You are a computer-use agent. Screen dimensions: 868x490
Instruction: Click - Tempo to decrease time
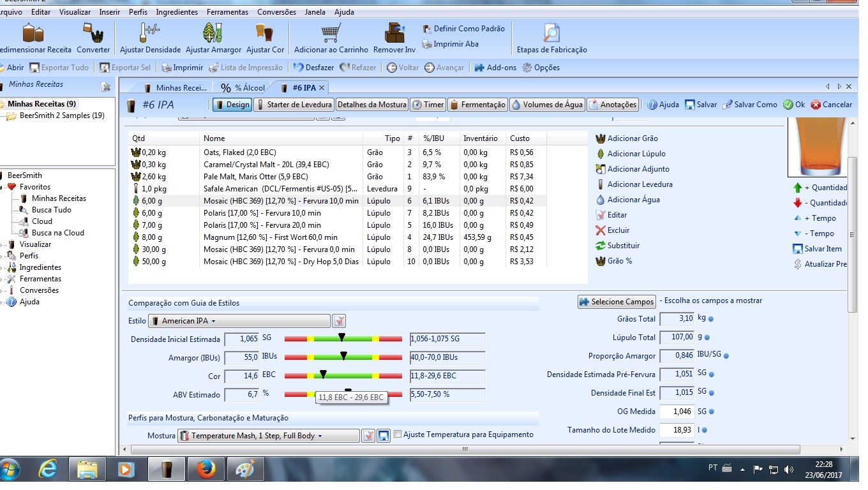point(814,234)
